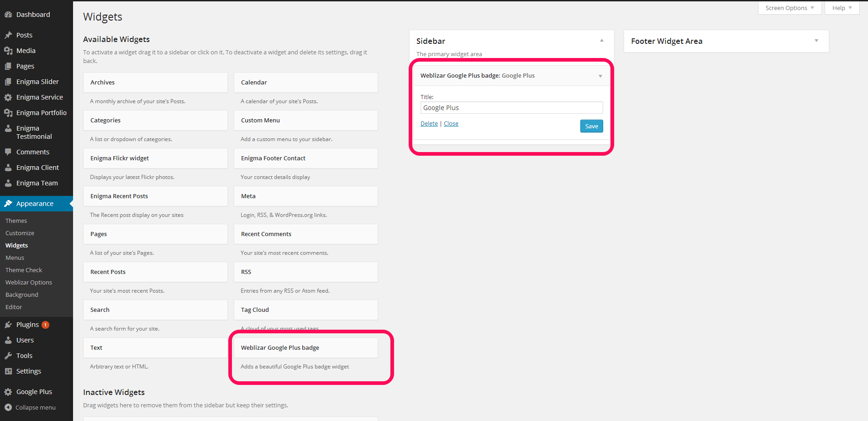Image resolution: width=868 pixels, height=421 pixels.
Task: Expand the Footer Widget Area arrow
Action: 816,41
